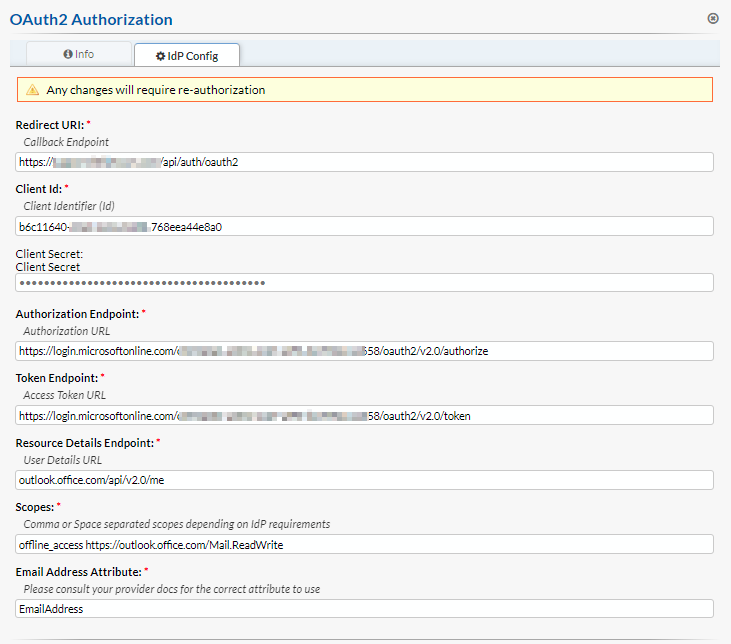Focus the Client Id text box
Viewport: 731px width, 644px height.
pyautogui.click(x=365, y=226)
